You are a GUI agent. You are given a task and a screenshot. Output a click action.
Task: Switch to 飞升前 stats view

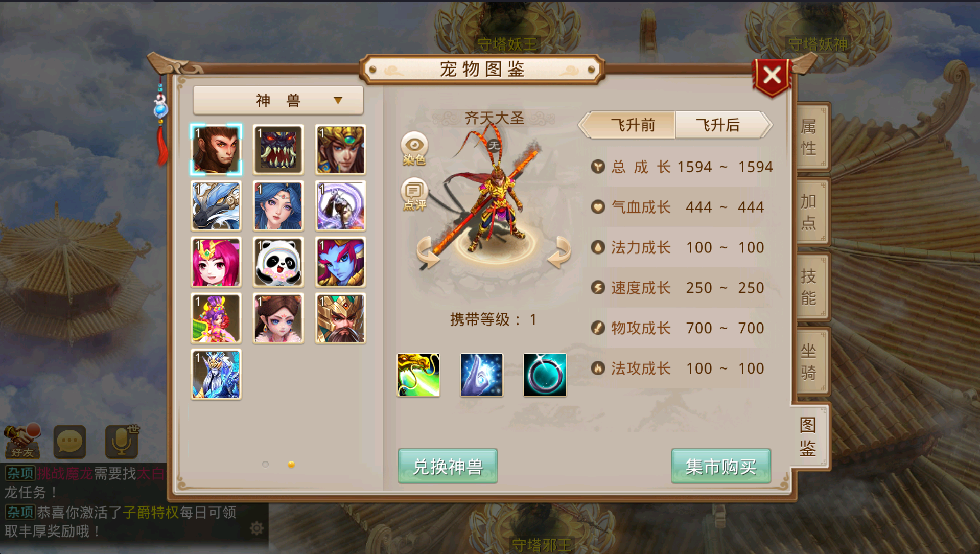pos(633,125)
